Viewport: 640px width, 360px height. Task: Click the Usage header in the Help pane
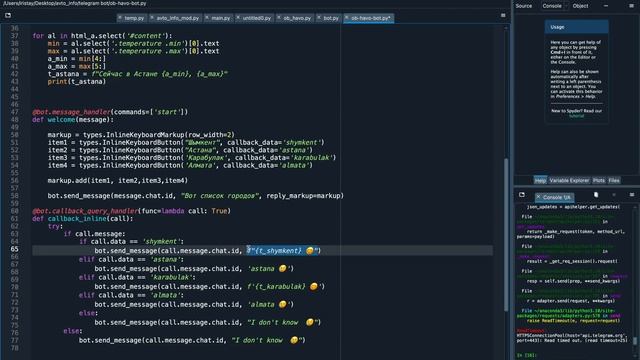(577, 27)
